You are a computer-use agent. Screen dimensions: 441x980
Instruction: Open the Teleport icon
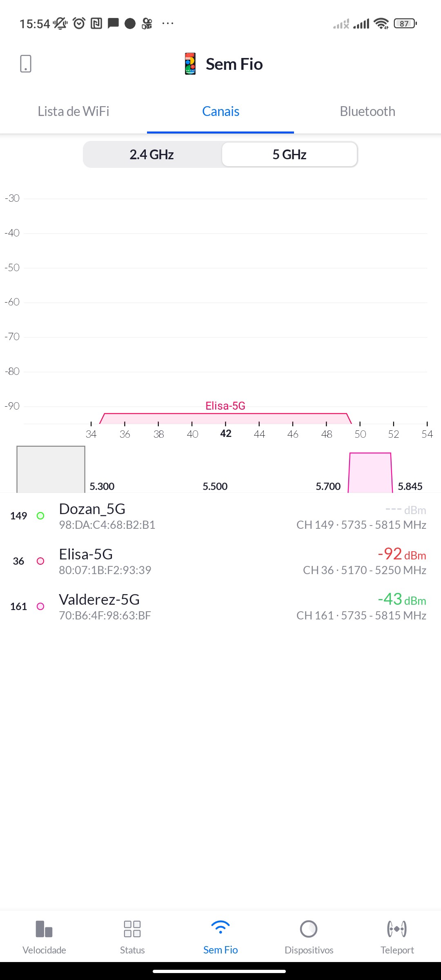click(397, 929)
